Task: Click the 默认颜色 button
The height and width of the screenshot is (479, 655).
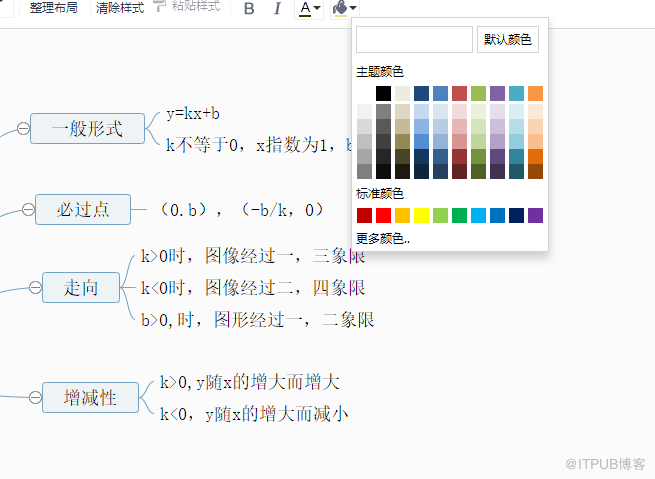Action: pos(508,39)
